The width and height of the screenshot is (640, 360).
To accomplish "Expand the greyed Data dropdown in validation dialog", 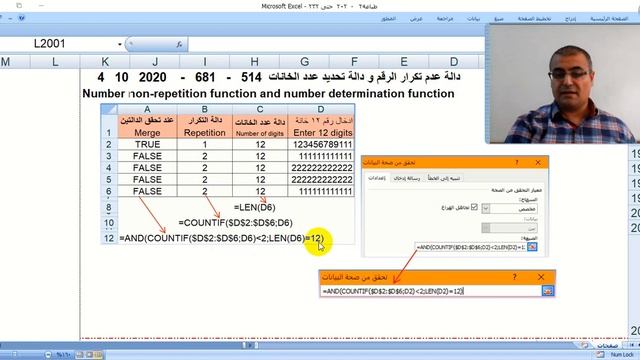I will pos(486,228).
